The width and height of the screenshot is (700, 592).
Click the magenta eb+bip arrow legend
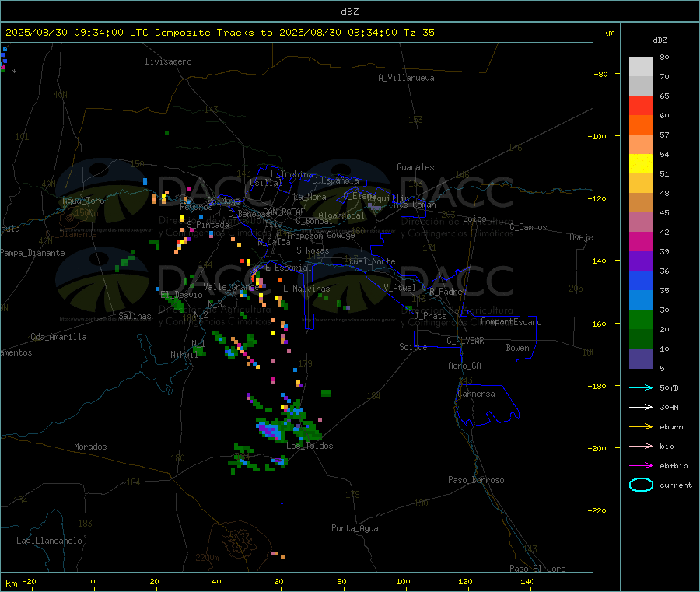pos(641,465)
